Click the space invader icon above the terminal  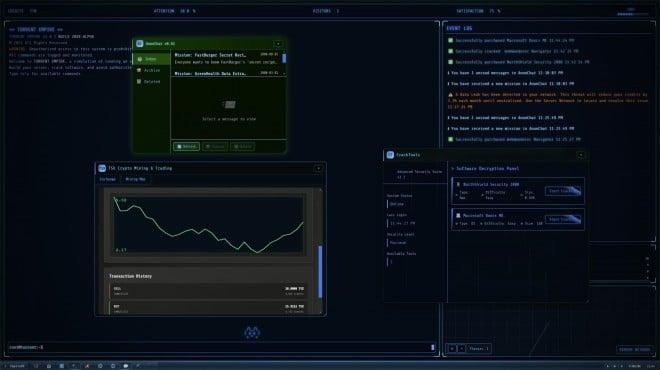pos(252,332)
